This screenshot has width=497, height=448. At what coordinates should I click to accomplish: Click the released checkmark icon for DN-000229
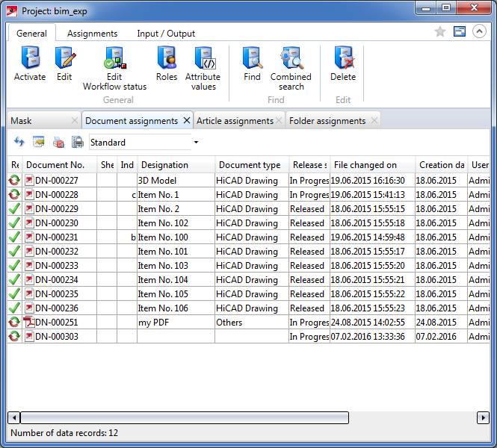click(14, 208)
